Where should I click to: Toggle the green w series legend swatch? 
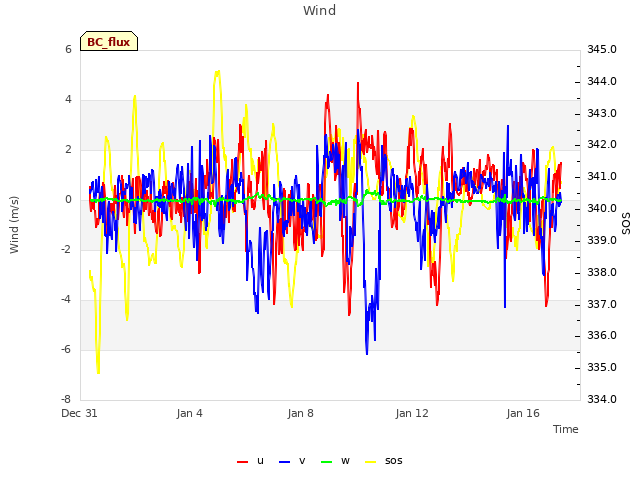pyautogui.click(x=327, y=462)
